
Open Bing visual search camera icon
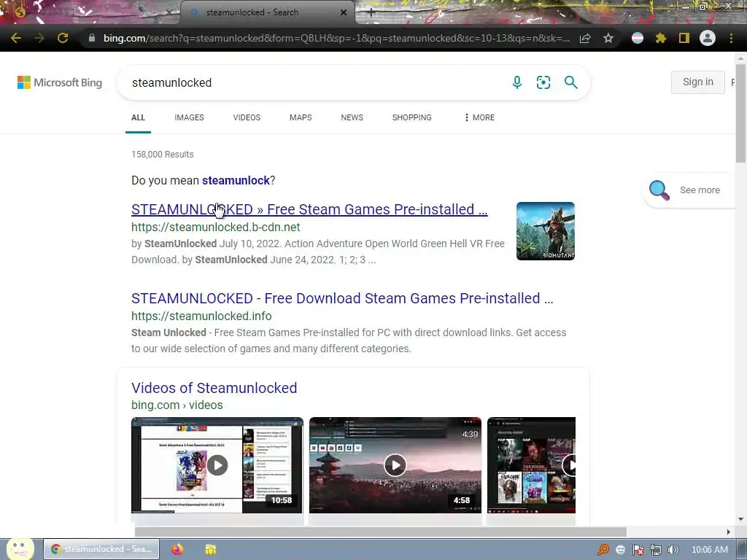[543, 82]
